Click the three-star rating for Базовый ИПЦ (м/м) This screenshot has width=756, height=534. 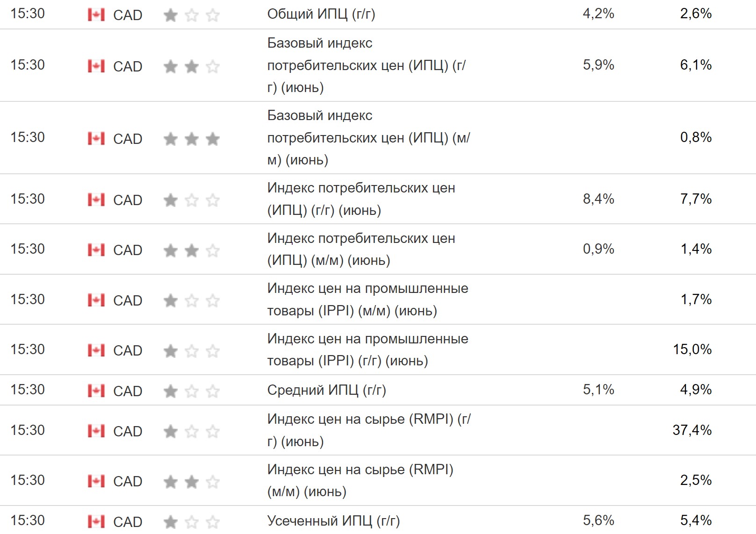point(191,139)
